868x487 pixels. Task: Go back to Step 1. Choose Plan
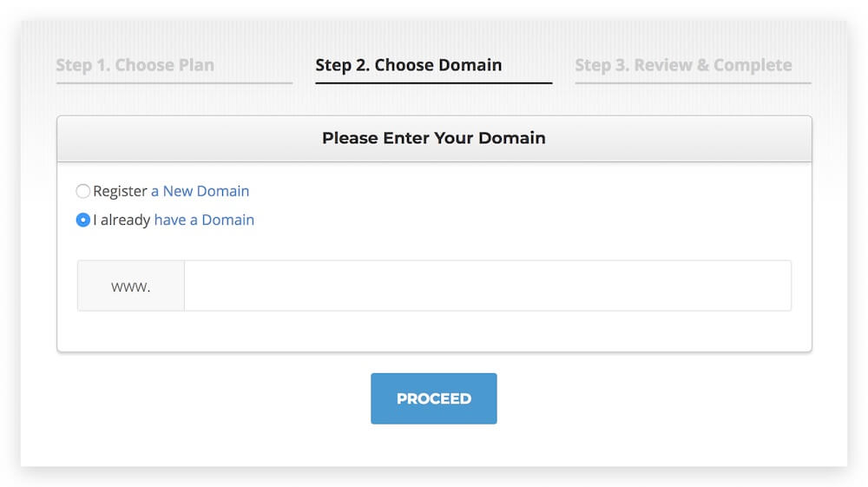pyautogui.click(x=135, y=65)
